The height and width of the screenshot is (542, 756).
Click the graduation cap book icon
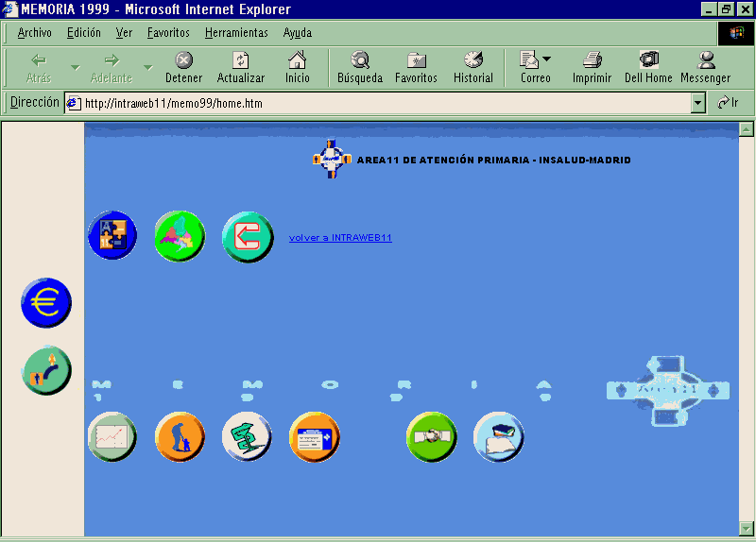click(x=498, y=437)
